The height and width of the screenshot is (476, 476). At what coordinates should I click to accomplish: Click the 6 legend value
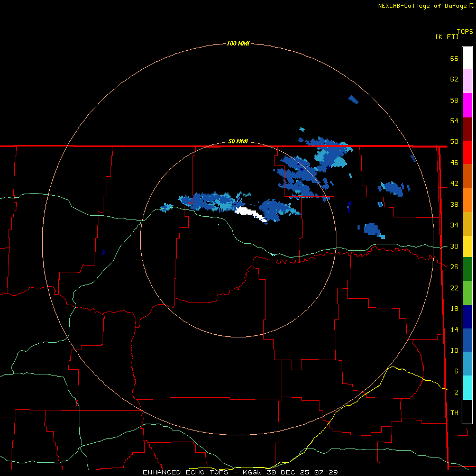tap(456, 371)
